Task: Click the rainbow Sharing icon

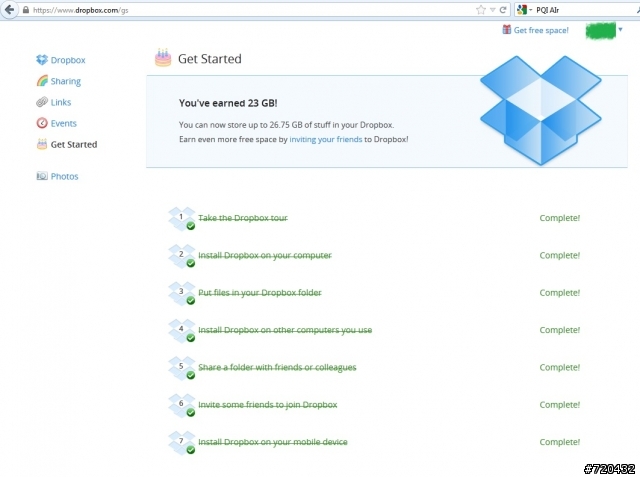Action: [x=42, y=81]
